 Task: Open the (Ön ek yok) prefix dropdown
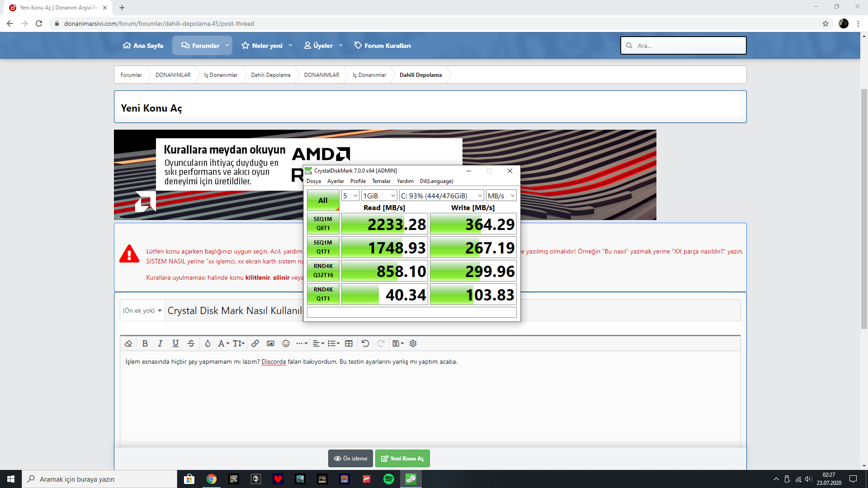coord(142,311)
